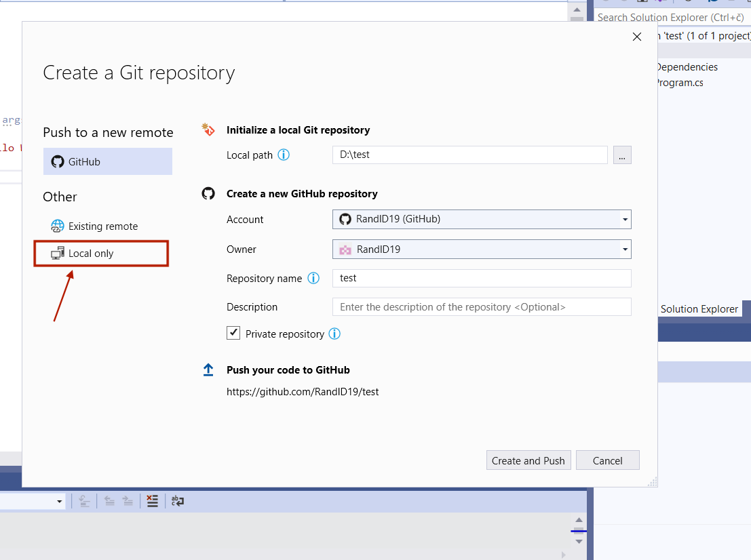Click the Private repository info icon
The height and width of the screenshot is (560, 751).
[334, 334]
